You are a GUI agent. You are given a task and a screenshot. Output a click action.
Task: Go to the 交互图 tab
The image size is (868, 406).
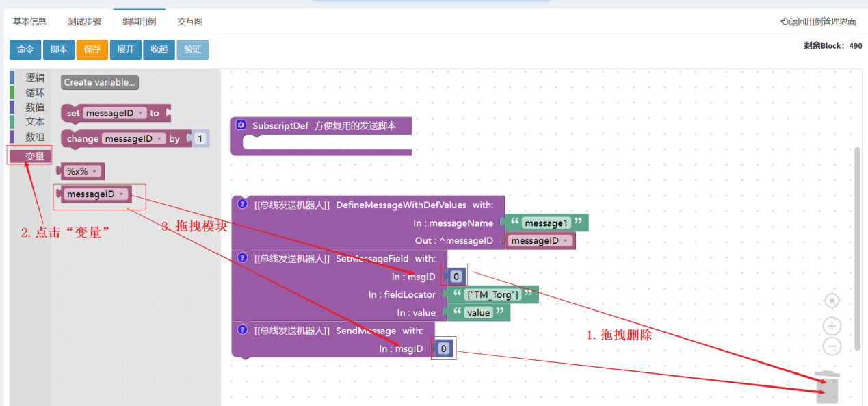(x=190, y=22)
